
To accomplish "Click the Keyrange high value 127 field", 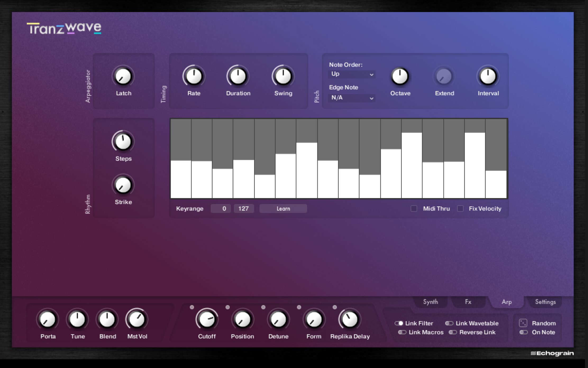I will (244, 209).
